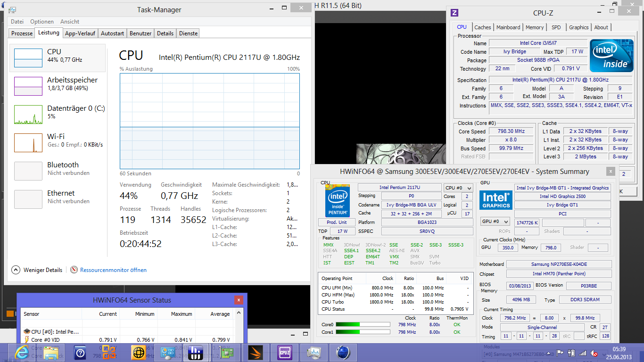Click Average column header in Sensor Status
The height and width of the screenshot is (362, 644).
tap(214, 314)
